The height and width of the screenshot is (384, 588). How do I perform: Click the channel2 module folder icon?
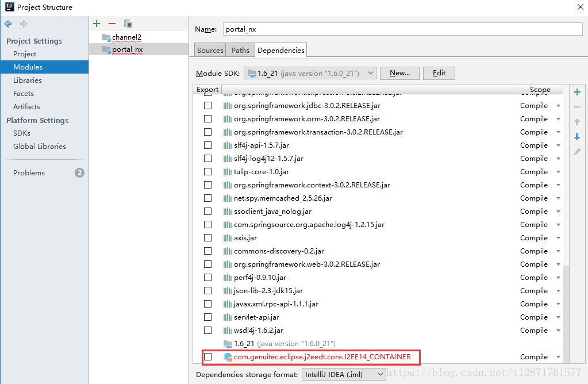tap(106, 37)
